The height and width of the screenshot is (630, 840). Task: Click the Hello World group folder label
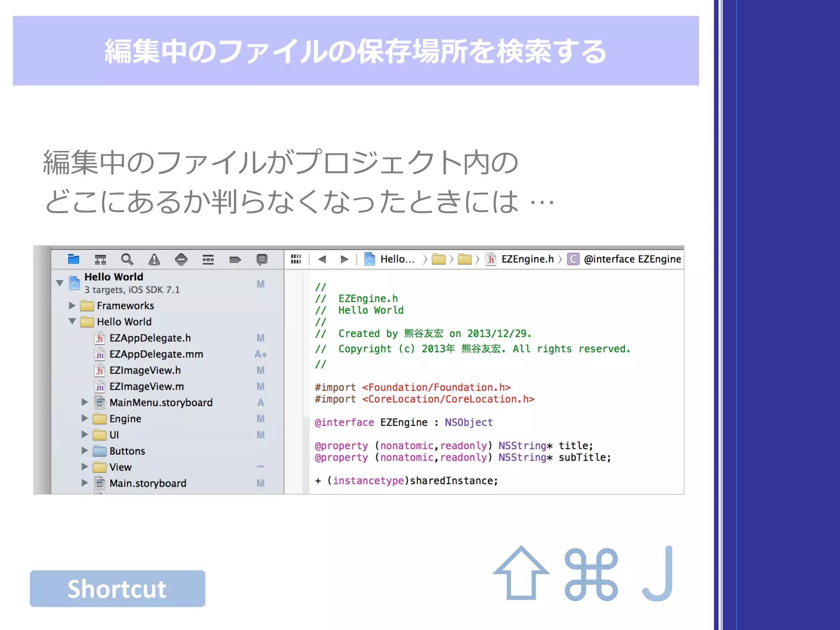click(x=124, y=322)
